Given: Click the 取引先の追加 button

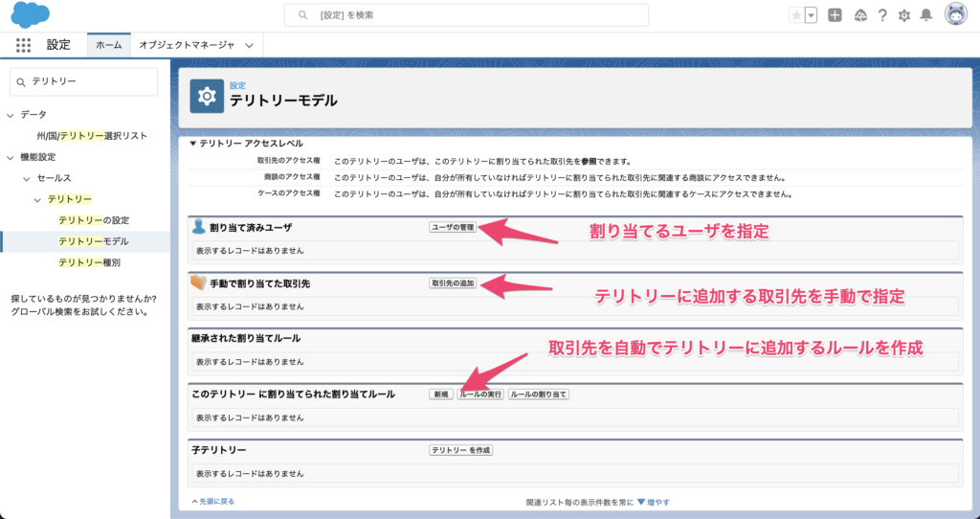Looking at the screenshot, I should click(453, 283).
